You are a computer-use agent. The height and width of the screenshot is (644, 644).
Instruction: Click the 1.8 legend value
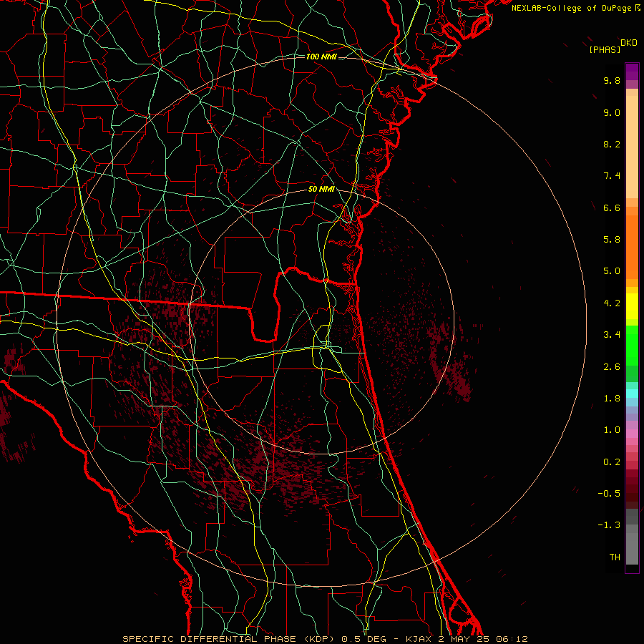(612, 399)
